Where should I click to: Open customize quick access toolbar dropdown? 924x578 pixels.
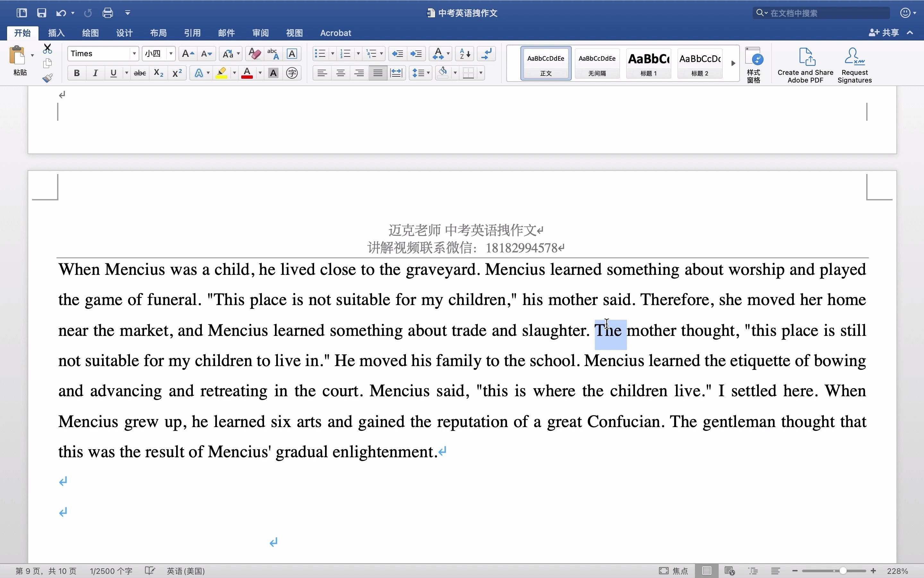pos(127,13)
